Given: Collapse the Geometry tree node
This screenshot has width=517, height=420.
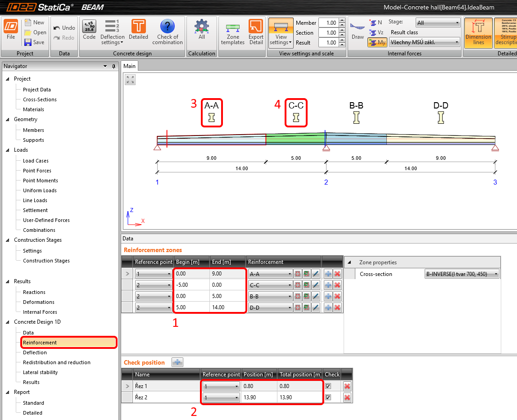Looking at the screenshot, I should (x=7, y=119).
